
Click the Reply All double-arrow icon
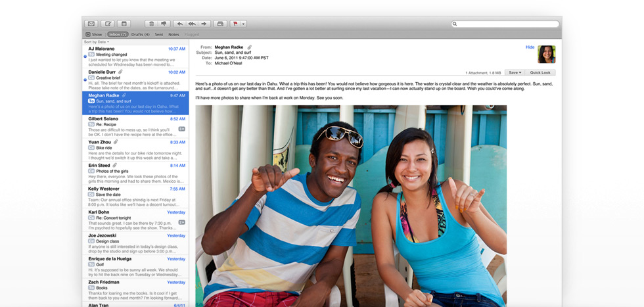tap(192, 24)
